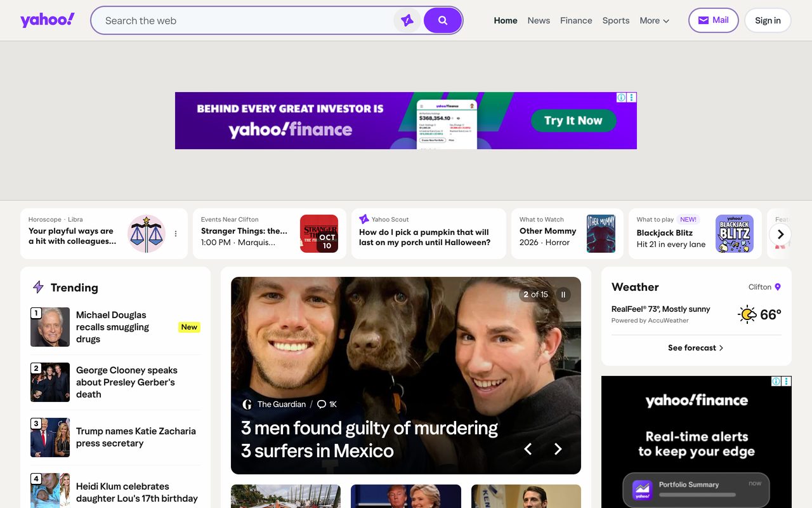This screenshot has width=812, height=508.
Task: Click the Yahoo logo
Action: tap(48, 20)
